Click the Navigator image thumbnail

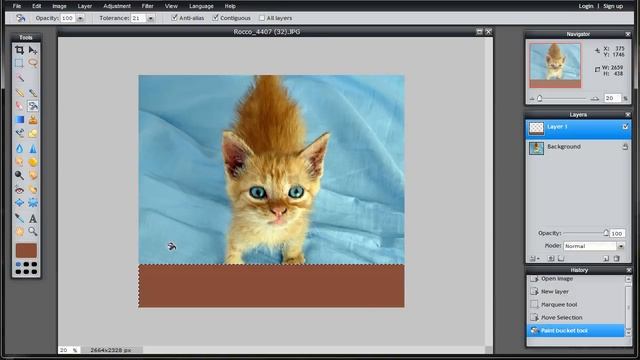pos(555,65)
